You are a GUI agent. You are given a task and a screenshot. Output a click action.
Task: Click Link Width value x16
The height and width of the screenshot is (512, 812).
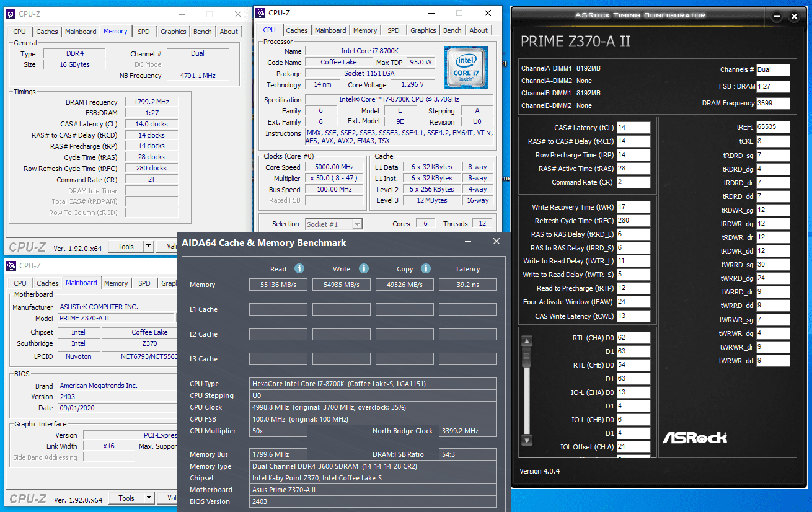tap(108, 446)
